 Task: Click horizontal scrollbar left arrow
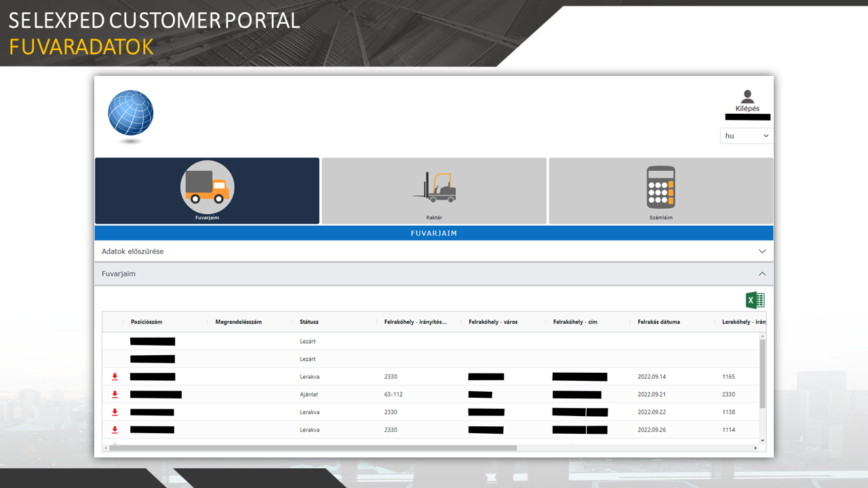point(106,448)
